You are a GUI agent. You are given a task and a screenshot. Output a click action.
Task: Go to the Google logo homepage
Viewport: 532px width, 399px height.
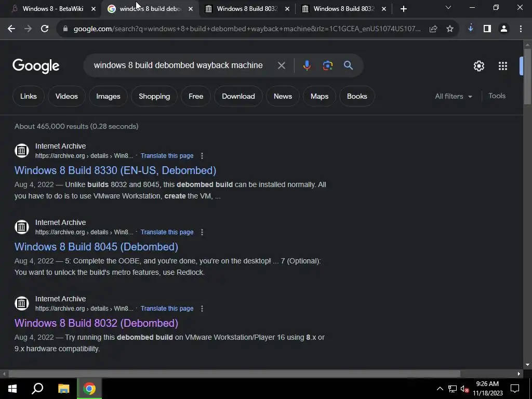point(36,66)
